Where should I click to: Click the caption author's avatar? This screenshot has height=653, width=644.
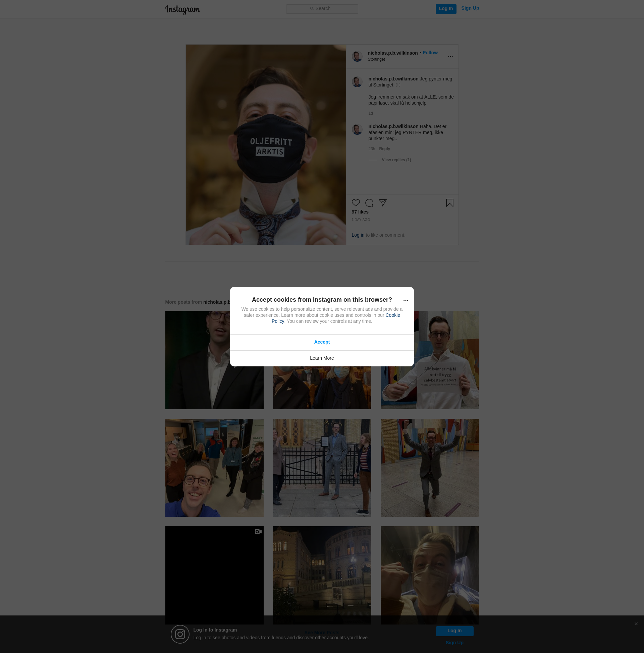click(357, 81)
